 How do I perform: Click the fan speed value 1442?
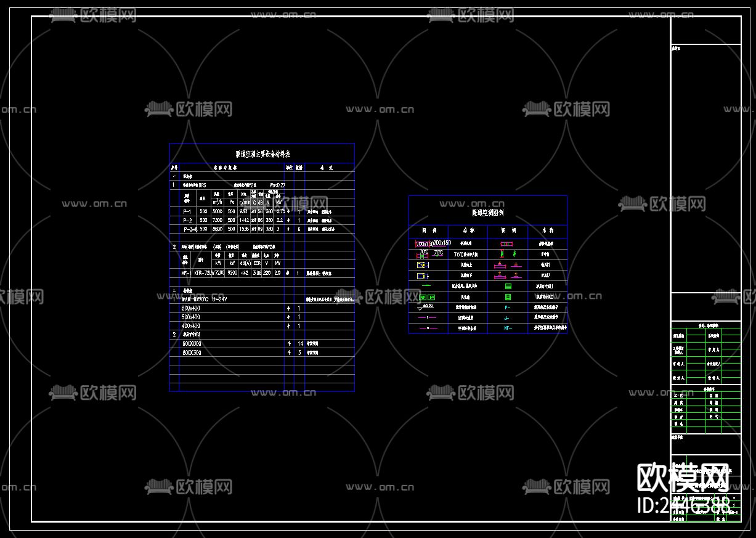tap(244, 220)
